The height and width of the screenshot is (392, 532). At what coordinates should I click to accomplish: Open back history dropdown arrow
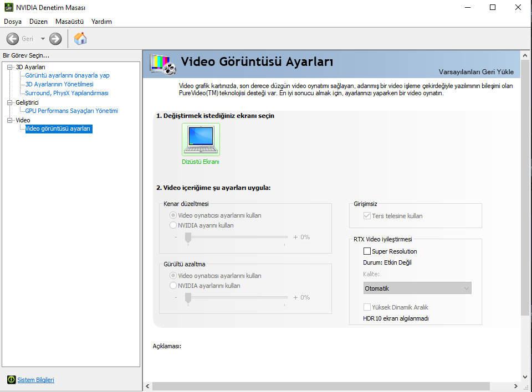point(43,39)
